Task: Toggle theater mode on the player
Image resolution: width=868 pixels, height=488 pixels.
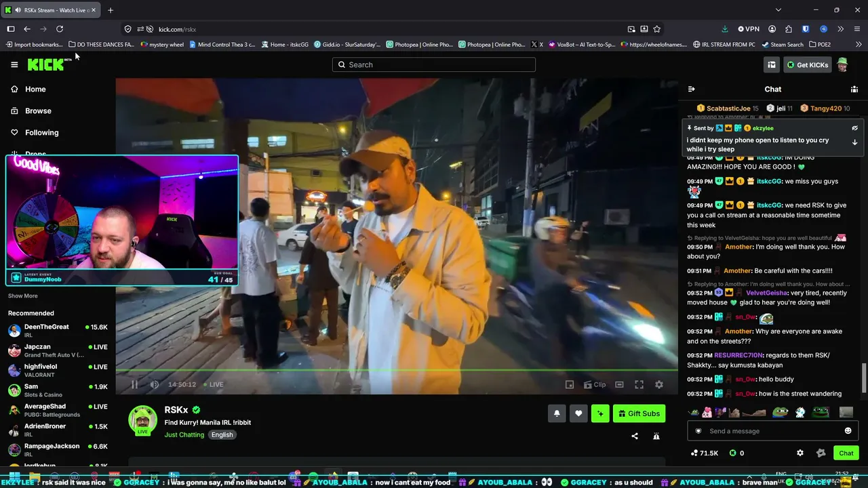Action: 619,384
